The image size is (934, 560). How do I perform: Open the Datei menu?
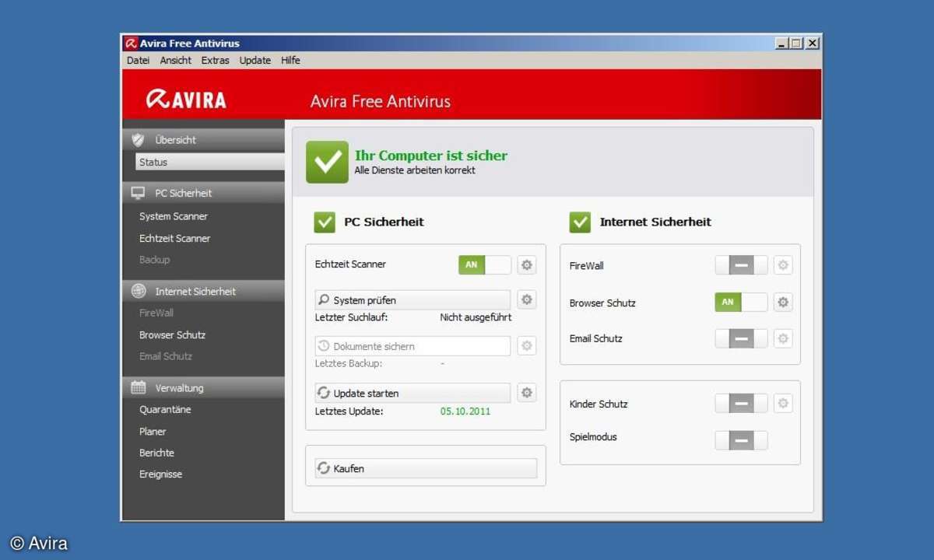point(138,61)
